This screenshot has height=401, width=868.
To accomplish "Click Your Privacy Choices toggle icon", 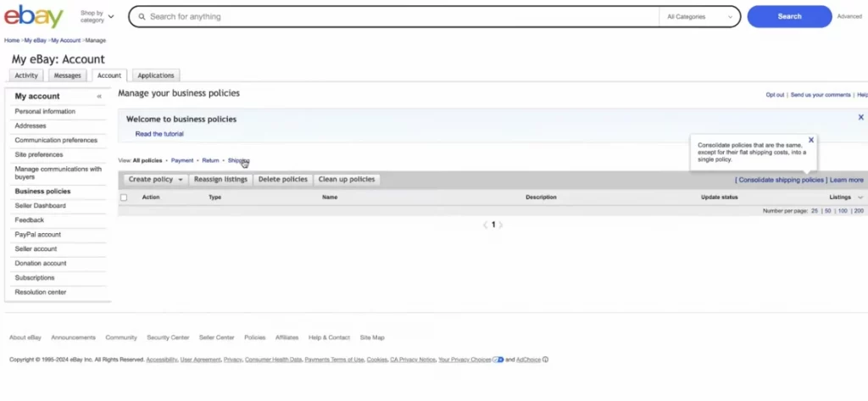I will pos(498,359).
